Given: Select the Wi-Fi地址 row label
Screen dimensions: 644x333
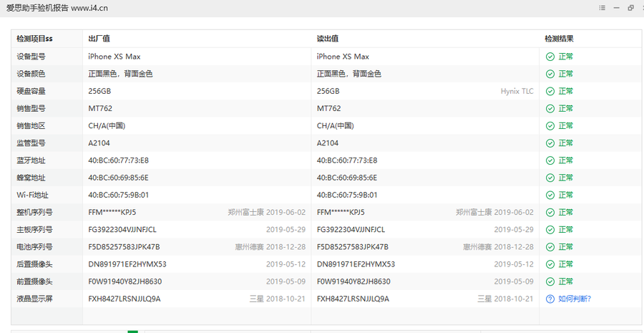Looking at the screenshot, I should point(32,195).
